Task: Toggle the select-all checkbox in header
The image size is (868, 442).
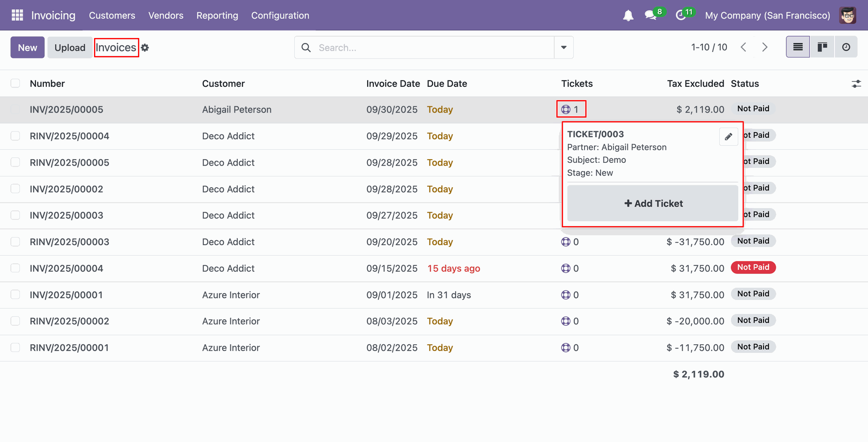Action: 15,83
